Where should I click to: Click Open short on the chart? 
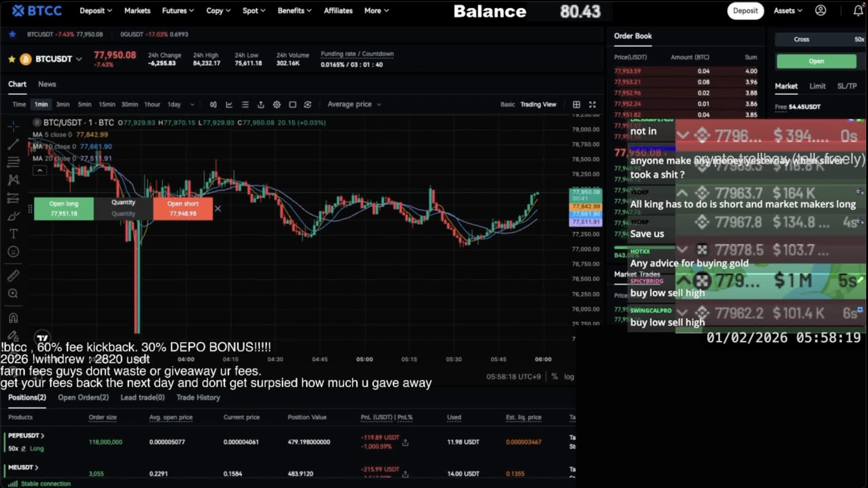[183, 208]
